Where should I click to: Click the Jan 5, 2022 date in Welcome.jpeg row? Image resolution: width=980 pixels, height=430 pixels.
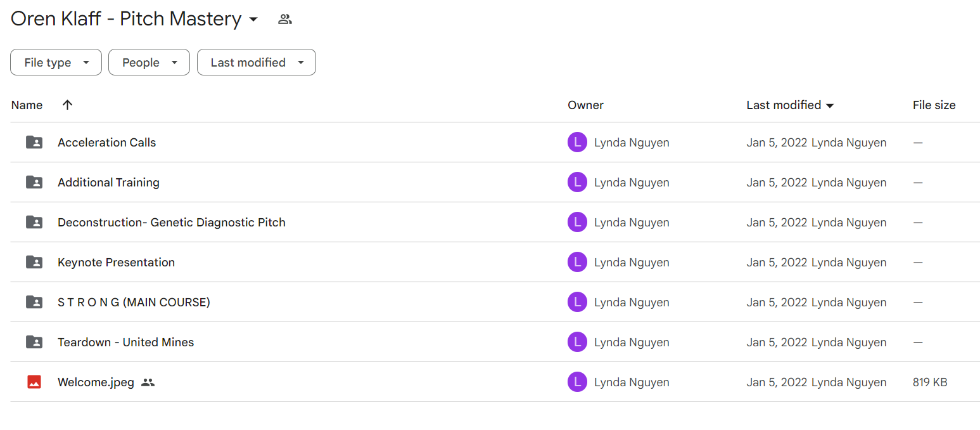point(777,382)
